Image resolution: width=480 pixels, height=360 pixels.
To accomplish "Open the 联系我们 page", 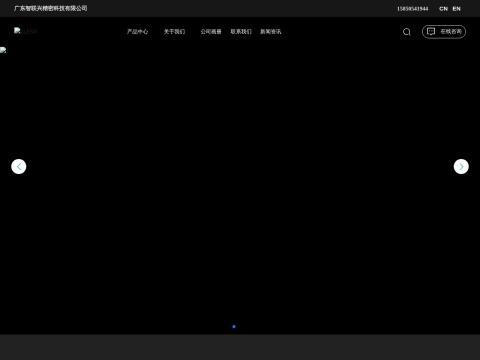I will (241, 32).
